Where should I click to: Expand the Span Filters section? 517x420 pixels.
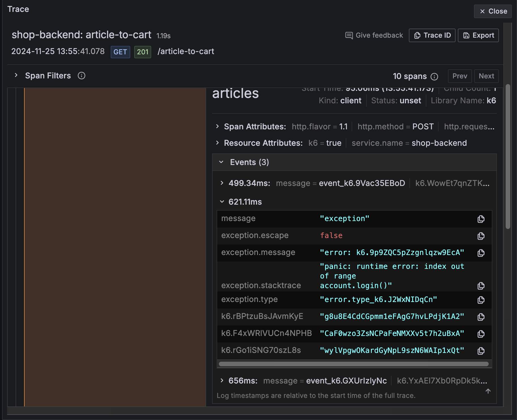pos(16,76)
